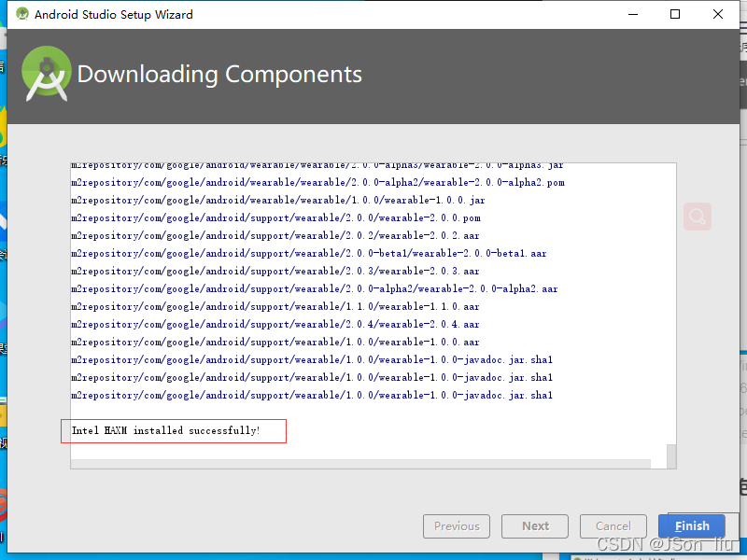
Task: Click log line ending wearable-1.1.0.aar
Action: [275, 306]
